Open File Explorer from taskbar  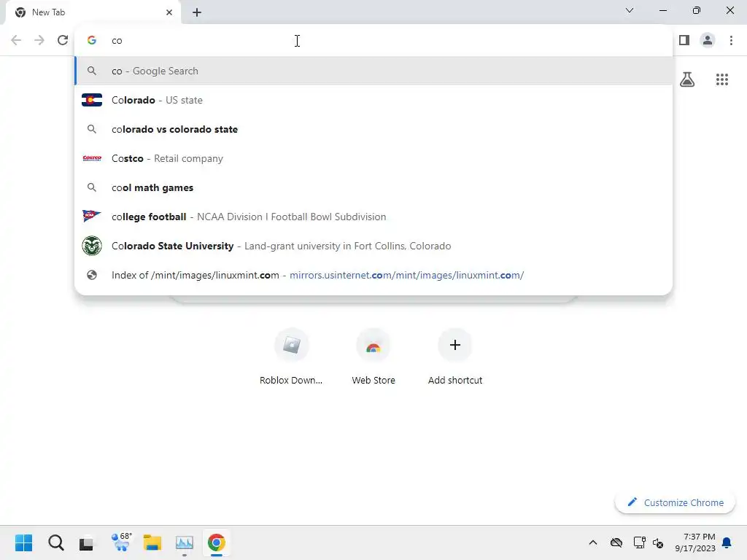[x=152, y=542]
